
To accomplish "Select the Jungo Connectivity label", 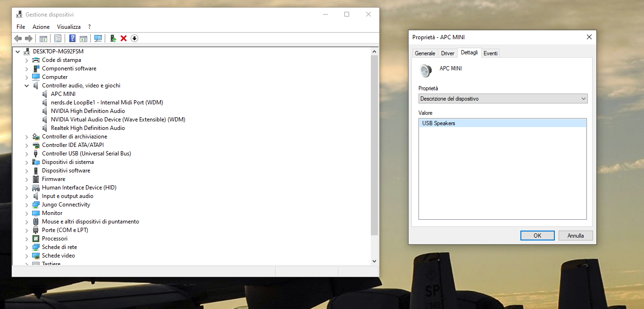I will click(66, 205).
